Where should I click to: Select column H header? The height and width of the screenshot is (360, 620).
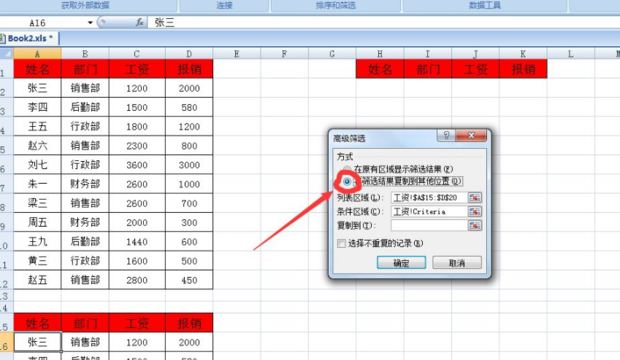click(x=380, y=54)
